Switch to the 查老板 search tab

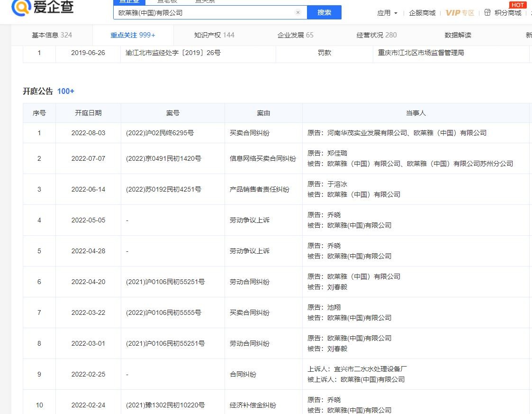pyautogui.click(x=167, y=2)
